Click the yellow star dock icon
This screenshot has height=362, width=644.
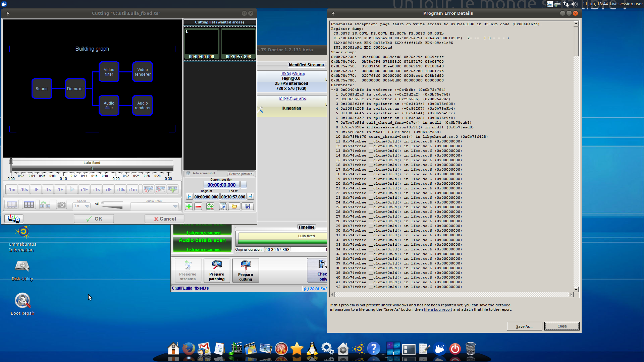297,349
